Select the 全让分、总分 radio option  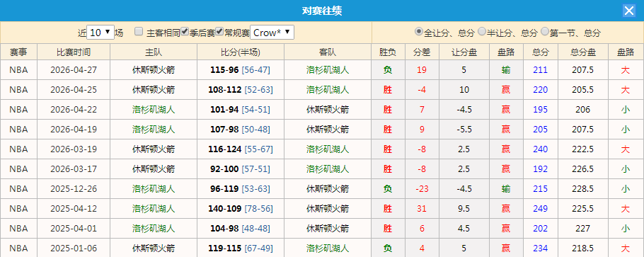(418, 31)
